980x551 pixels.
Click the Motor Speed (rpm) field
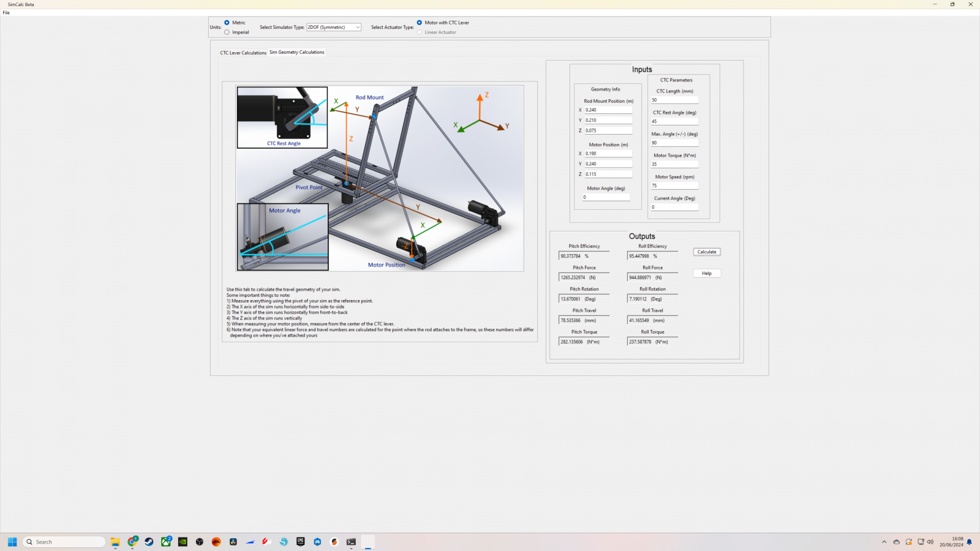[x=674, y=186]
